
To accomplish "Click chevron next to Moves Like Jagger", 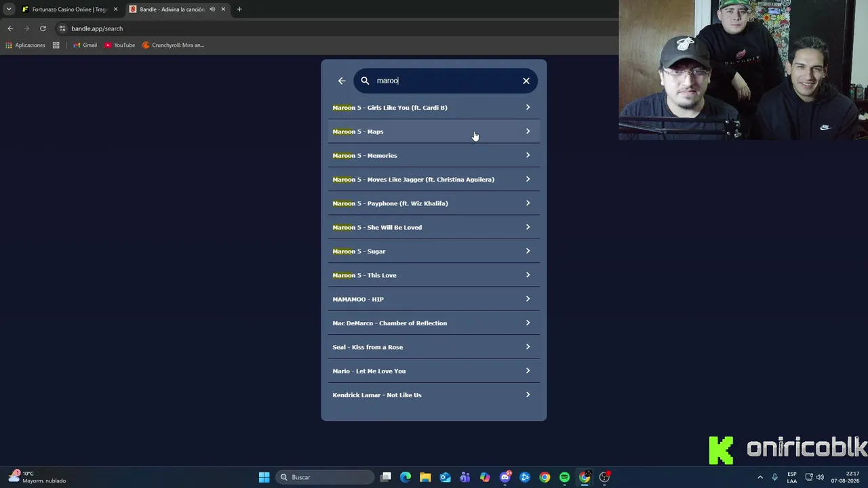I will tap(528, 179).
